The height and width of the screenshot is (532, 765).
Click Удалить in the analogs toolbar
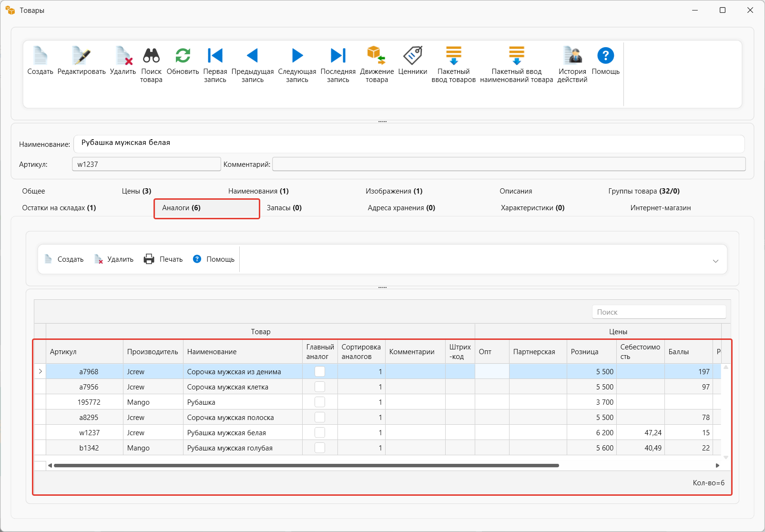pos(114,259)
